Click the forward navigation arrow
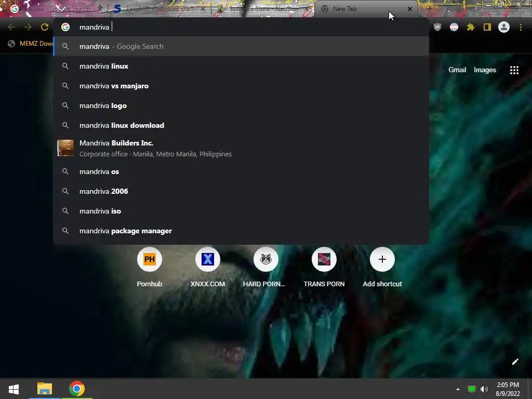 28,27
